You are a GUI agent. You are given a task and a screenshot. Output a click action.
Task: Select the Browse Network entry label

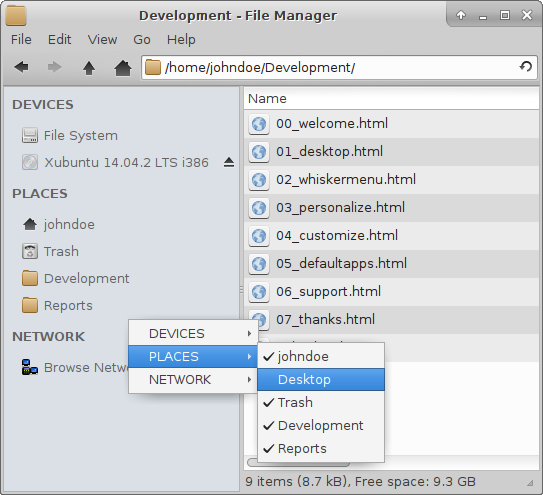(x=86, y=368)
